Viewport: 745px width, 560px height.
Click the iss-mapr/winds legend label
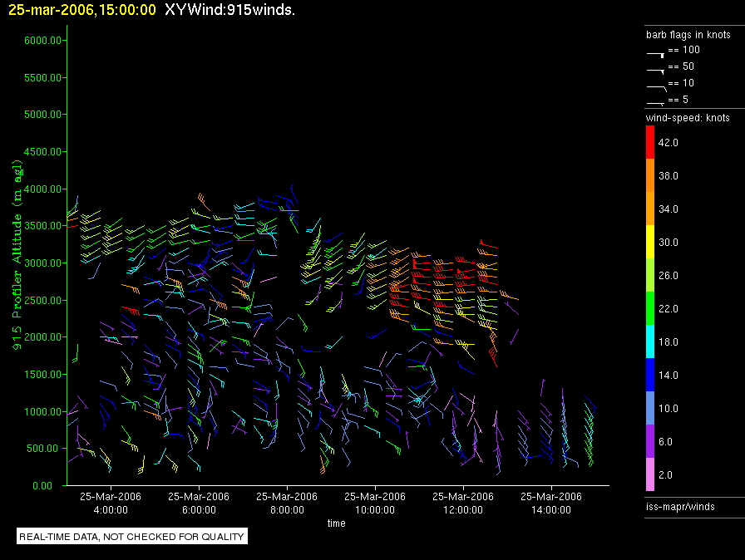[x=680, y=506]
